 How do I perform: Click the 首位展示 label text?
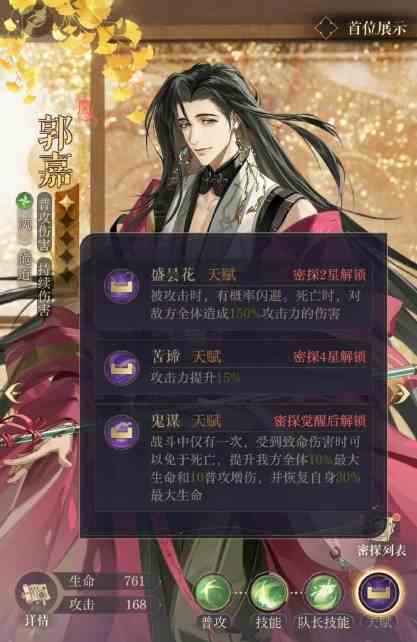pos(377,29)
